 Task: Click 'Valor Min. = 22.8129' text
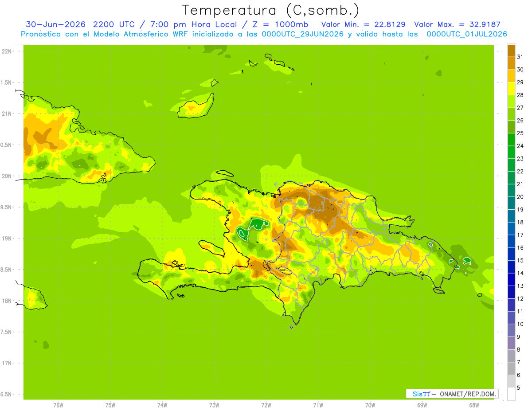tap(364, 24)
